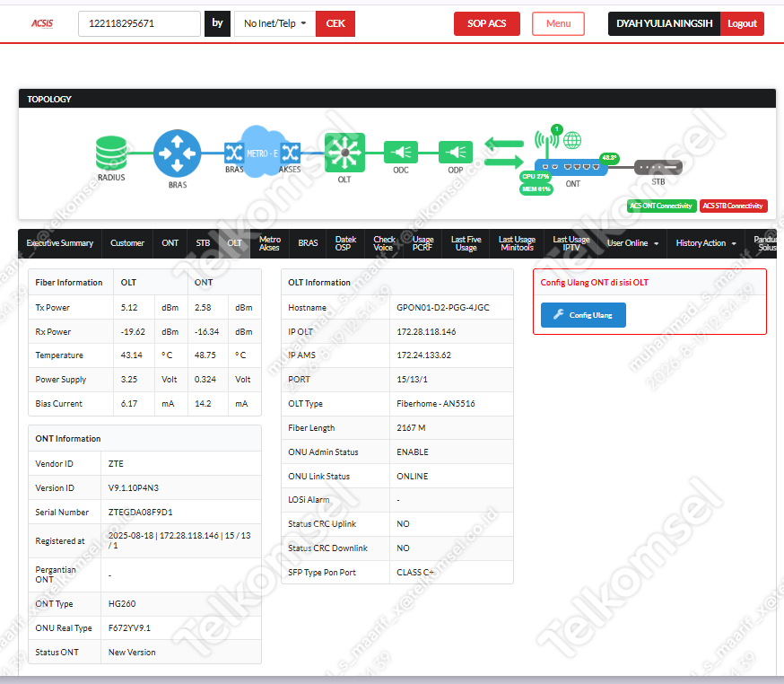The image size is (784, 684).
Task: Click the IP OLT value 172.28.118.146
Action: [426, 332]
